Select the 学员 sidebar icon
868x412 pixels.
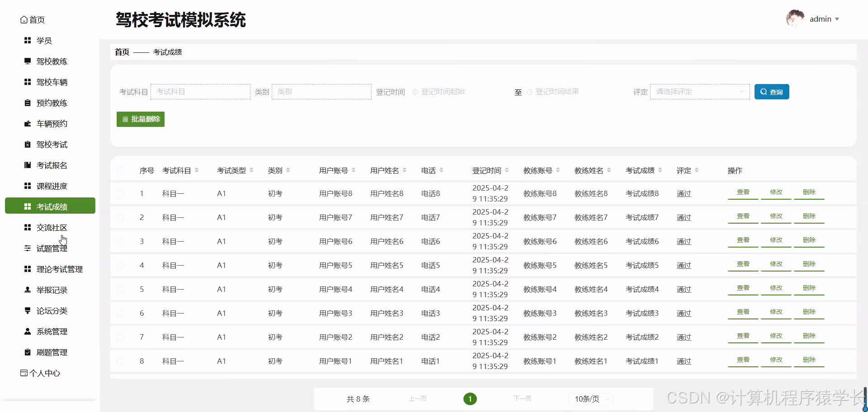(x=27, y=40)
